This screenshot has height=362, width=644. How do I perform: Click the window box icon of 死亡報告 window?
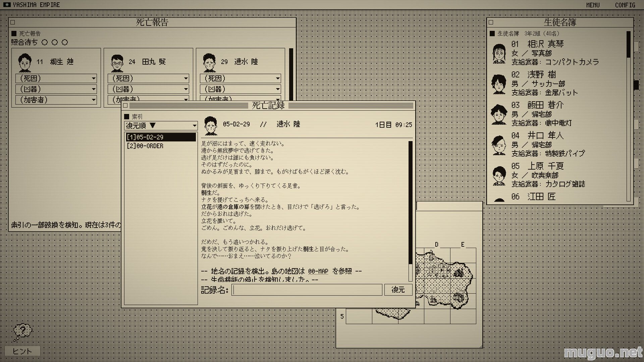click(x=13, y=22)
